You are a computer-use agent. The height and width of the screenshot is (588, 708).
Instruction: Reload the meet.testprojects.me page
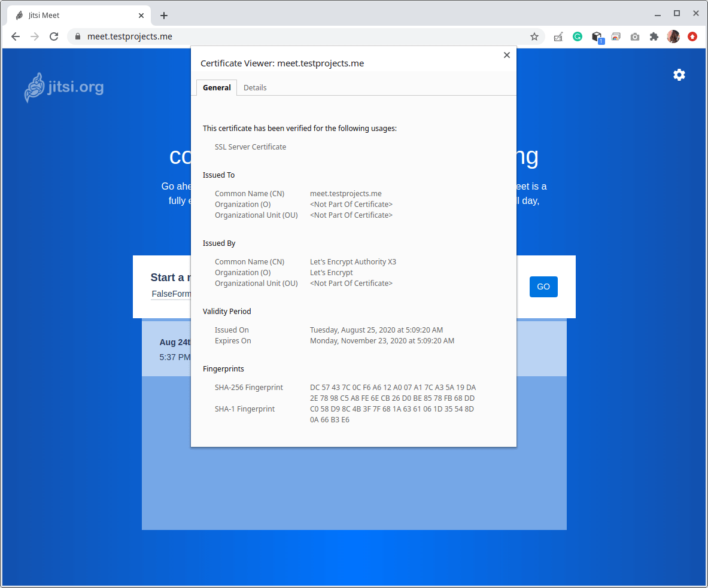pyautogui.click(x=54, y=36)
